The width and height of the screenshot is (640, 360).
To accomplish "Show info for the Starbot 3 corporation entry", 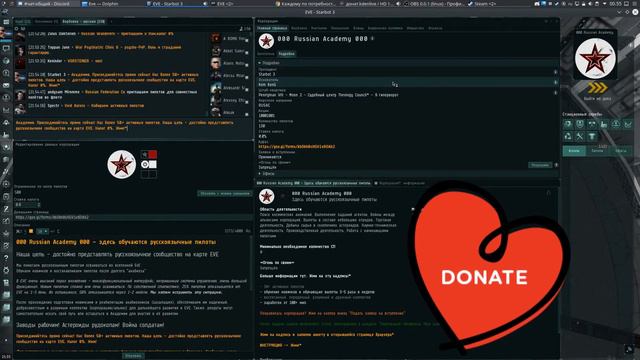I will point(556,72).
